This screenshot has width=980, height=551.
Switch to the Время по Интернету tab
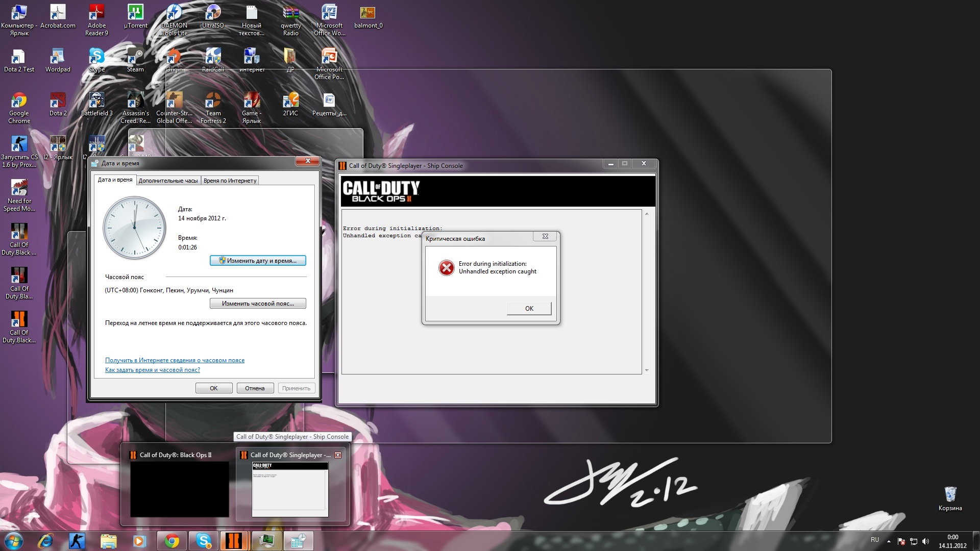pyautogui.click(x=230, y=181)
